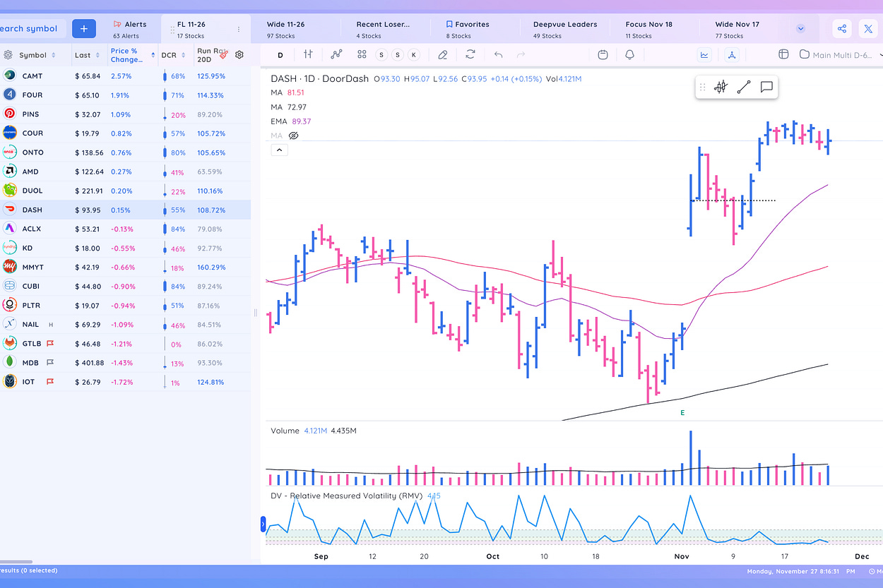Click the gray flag next to MDB
The image size is (883, 588).
point(50,362)
